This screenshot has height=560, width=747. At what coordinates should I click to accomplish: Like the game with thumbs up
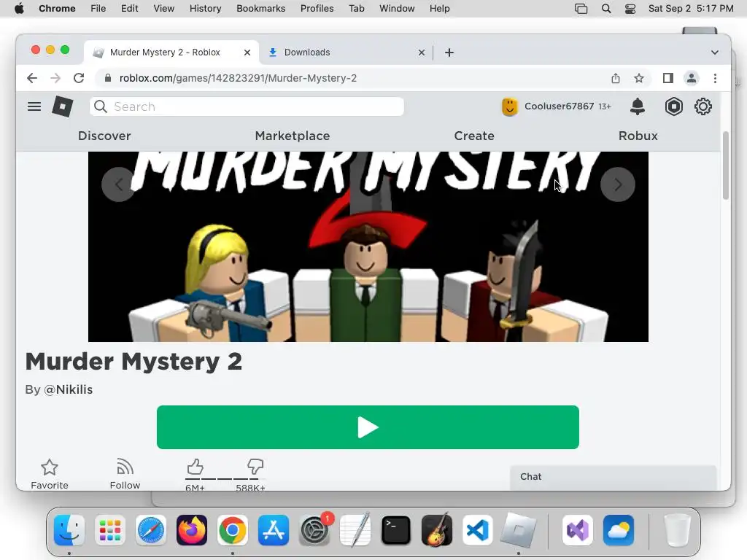(195, 467)
